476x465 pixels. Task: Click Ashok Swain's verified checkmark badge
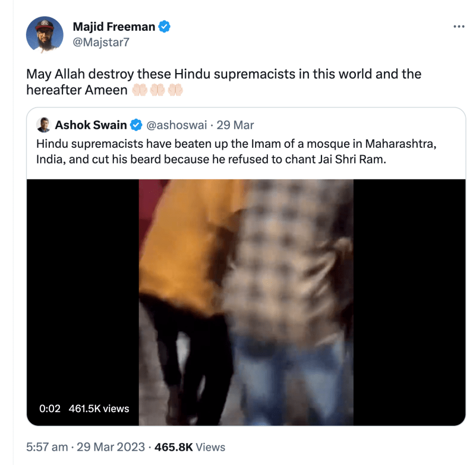point(136,125)
